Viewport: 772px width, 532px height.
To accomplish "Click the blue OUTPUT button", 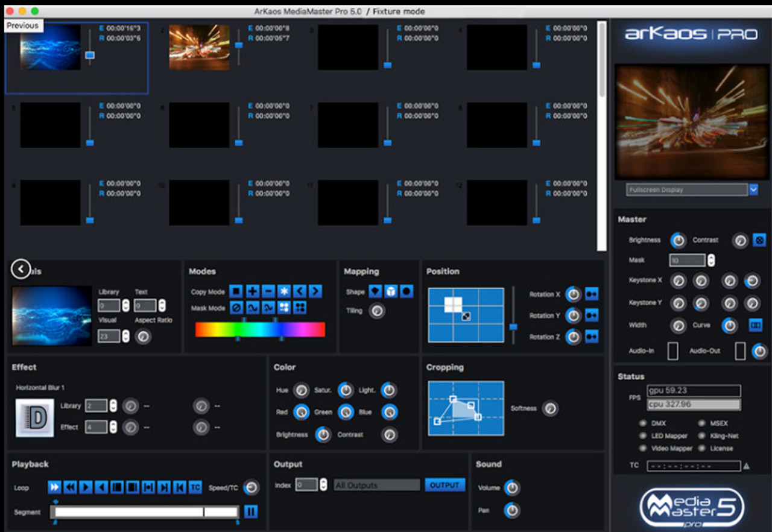I will click(x=445, y=485).
